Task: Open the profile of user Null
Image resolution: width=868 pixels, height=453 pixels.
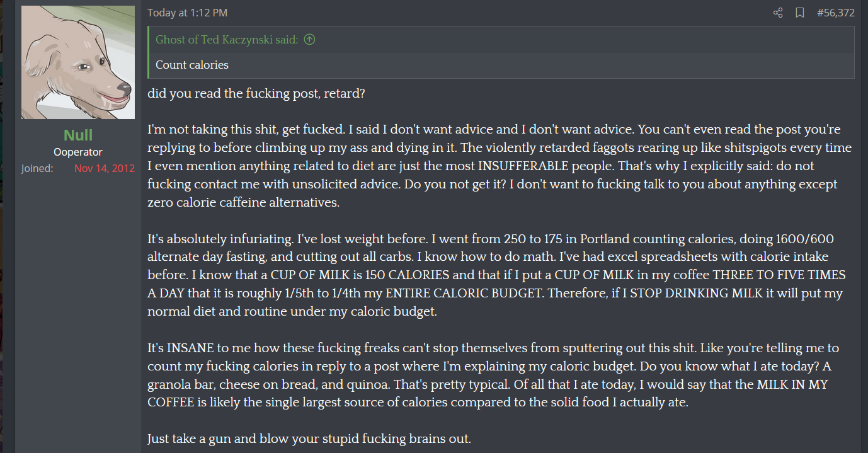Action: click(78, 135)
